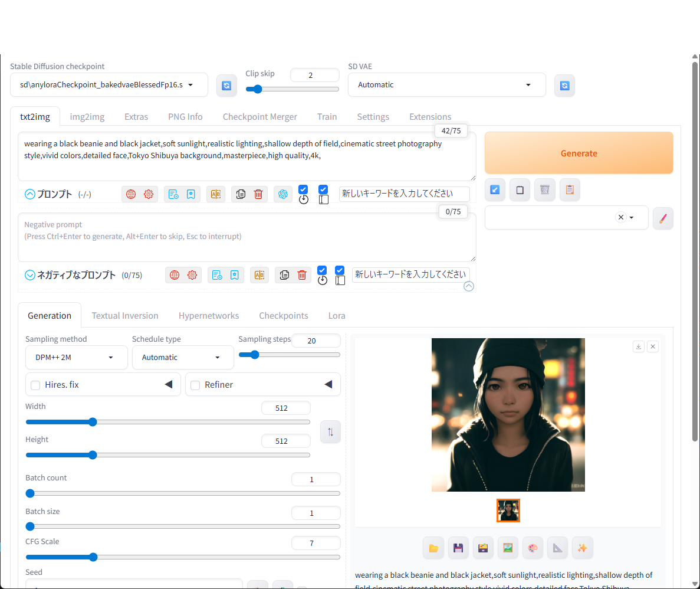Enable the Refiner checkbox

coord(195,385)
